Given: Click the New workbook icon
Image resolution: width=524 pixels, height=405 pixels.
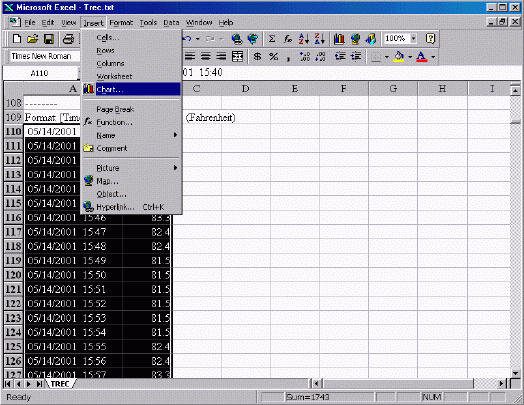Looking at the screenshot, I should (17, 39).
